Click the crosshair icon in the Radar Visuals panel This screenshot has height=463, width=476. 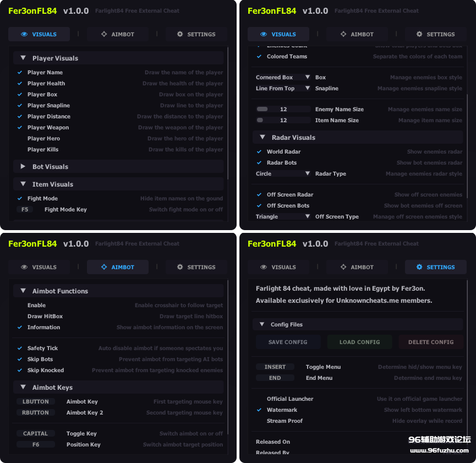343,34
